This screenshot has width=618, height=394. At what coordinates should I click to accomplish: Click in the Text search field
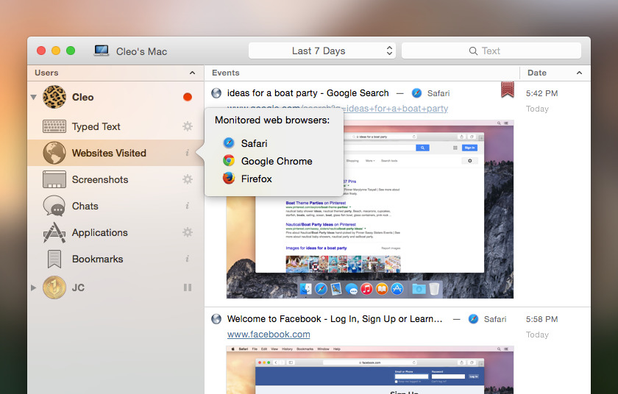coord(491,51)
